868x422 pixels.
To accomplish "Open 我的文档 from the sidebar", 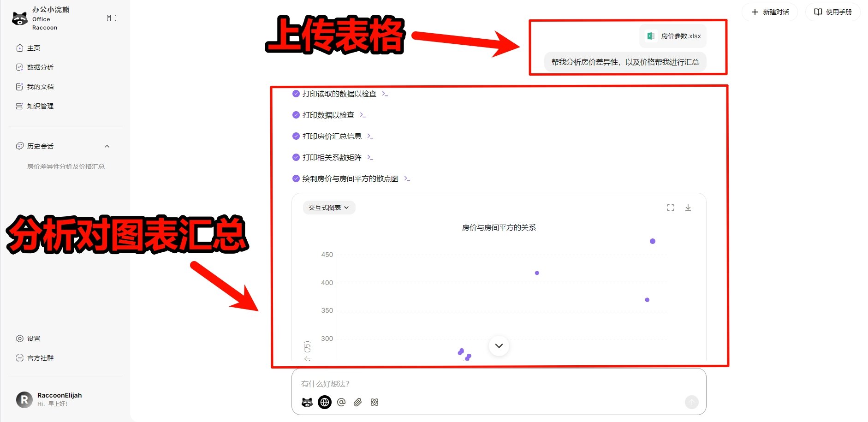I will point(40,86).
